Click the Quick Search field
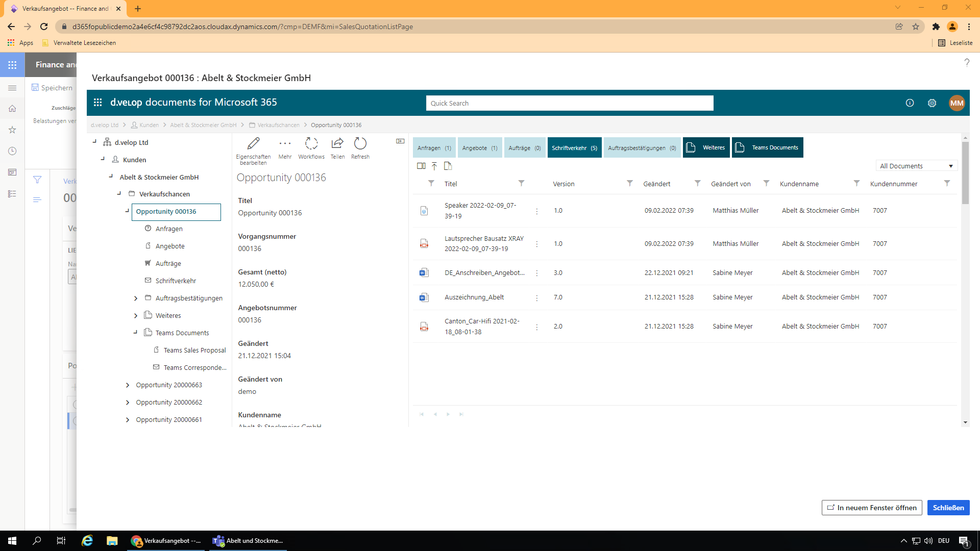Viewport: 980px width, 551px height. click(570, 103)
